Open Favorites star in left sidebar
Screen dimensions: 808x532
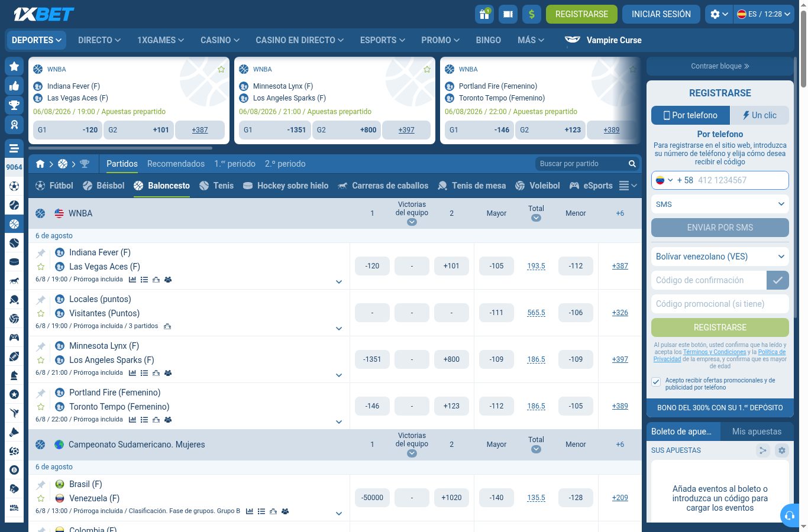click(14, 66)
